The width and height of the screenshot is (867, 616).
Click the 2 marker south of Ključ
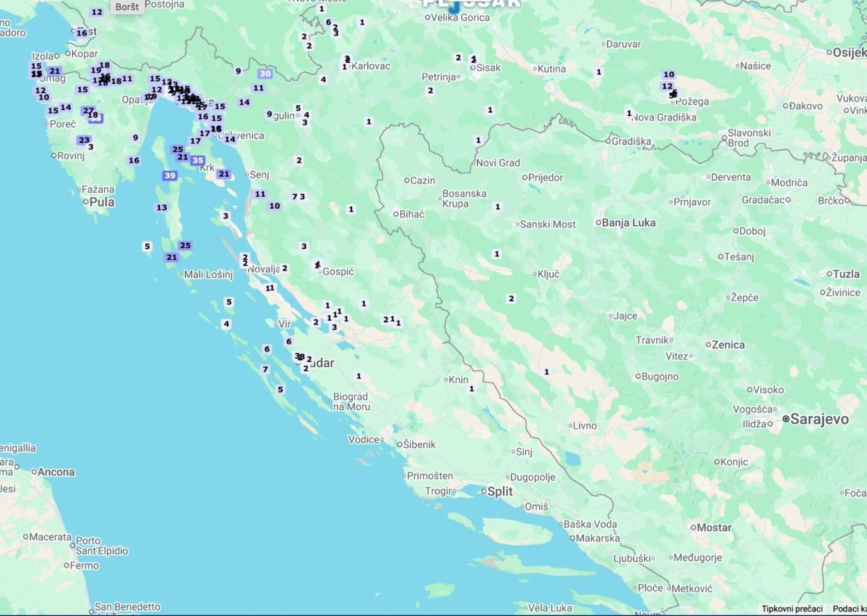[512, 299]
